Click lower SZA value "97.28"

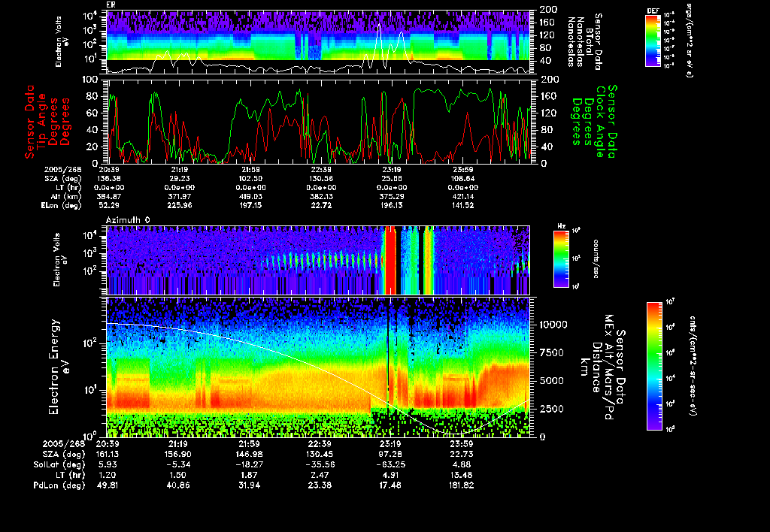(x=390, y=455)
